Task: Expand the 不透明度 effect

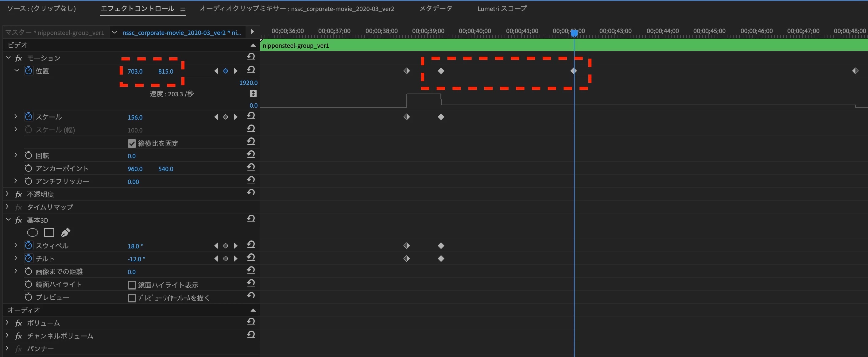Action: [x=7, y=194]
